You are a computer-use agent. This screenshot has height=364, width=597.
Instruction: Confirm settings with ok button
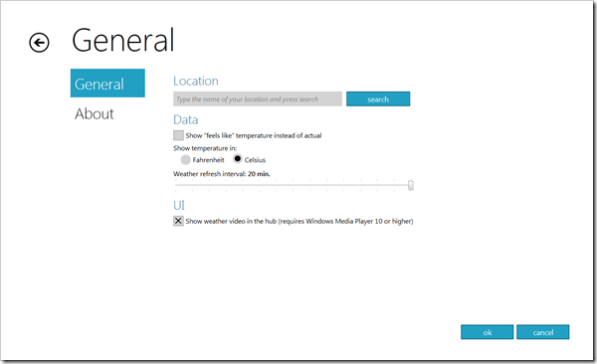click(488, 332)
